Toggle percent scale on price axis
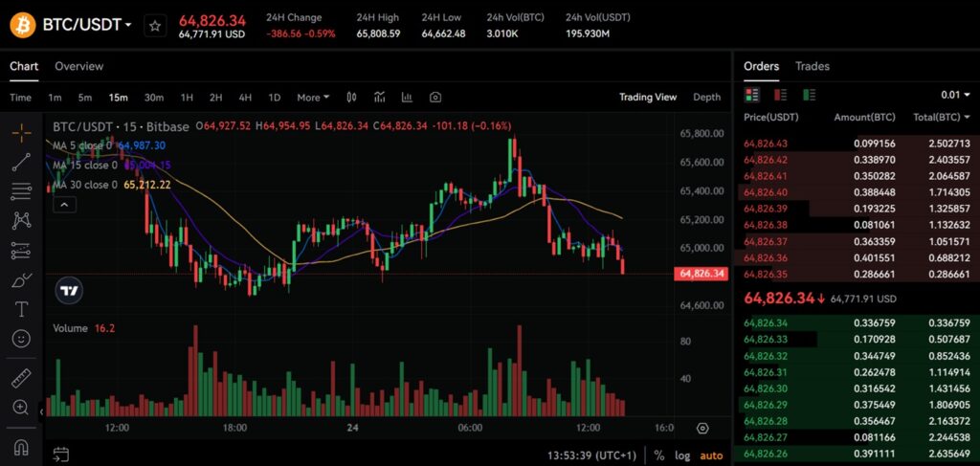Image resolution: width=980 pixels, height=466 pixels. coord(659,455)
